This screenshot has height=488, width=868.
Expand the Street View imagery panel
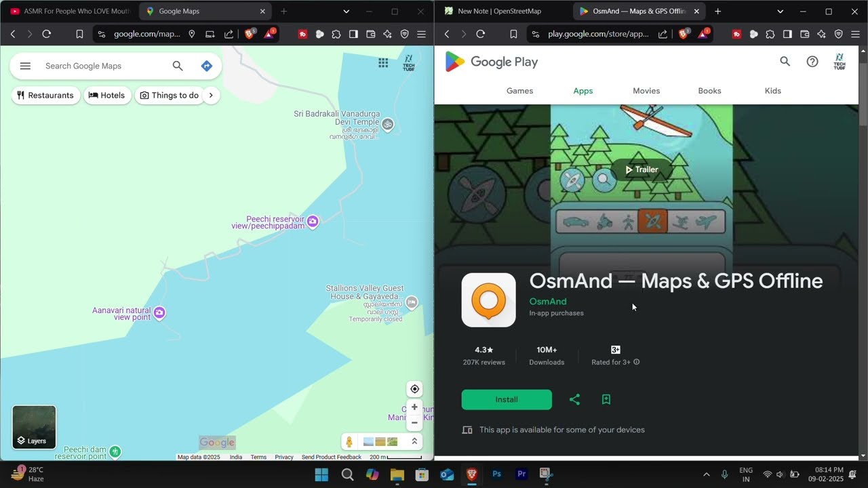pos(414,441)
